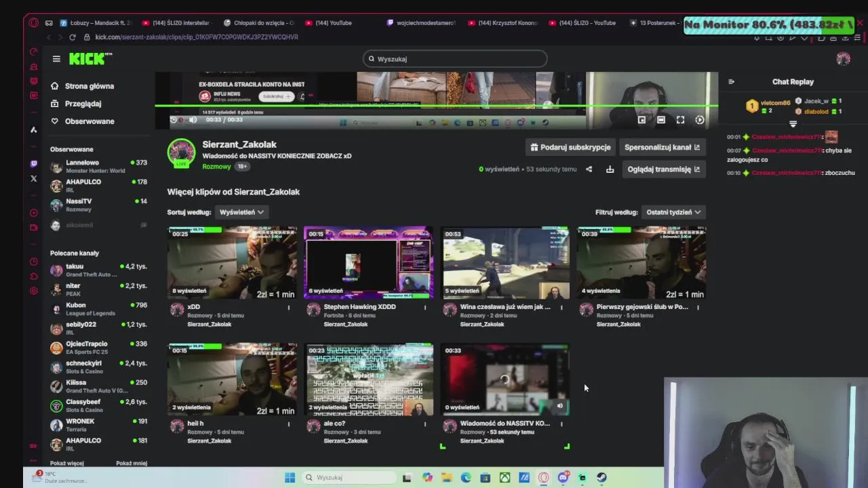Open the Pierwszy gejowski ślub clip thumbnail
Image resolution: width=868 pixels, height=488 pixels.
642,263
